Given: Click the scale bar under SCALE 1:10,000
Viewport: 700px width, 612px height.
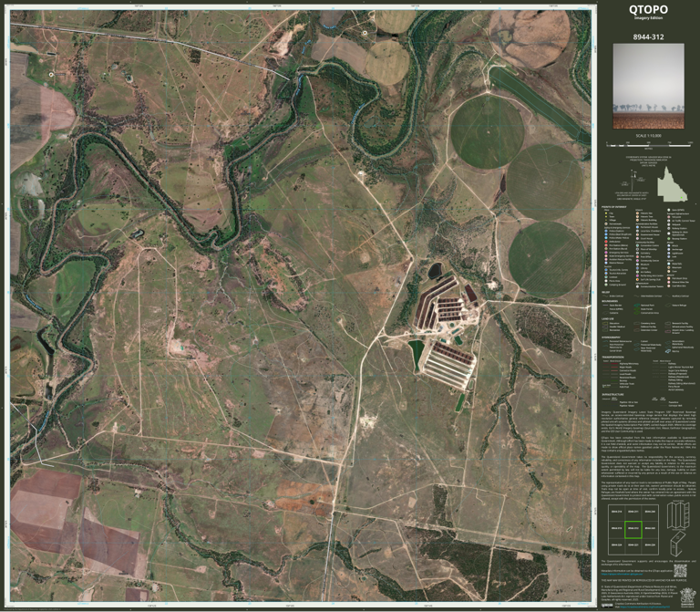Looking at the screenshot, I should (x=650, y=145).
